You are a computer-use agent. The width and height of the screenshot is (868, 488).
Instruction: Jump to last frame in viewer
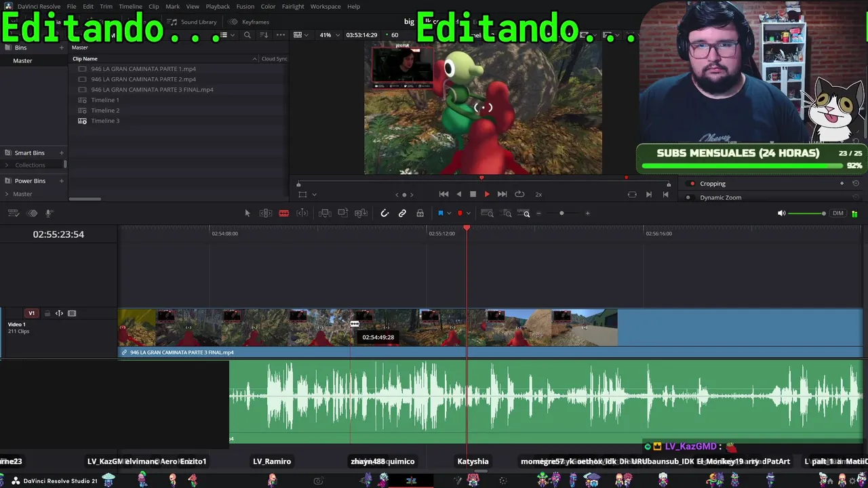click(502, 195)
